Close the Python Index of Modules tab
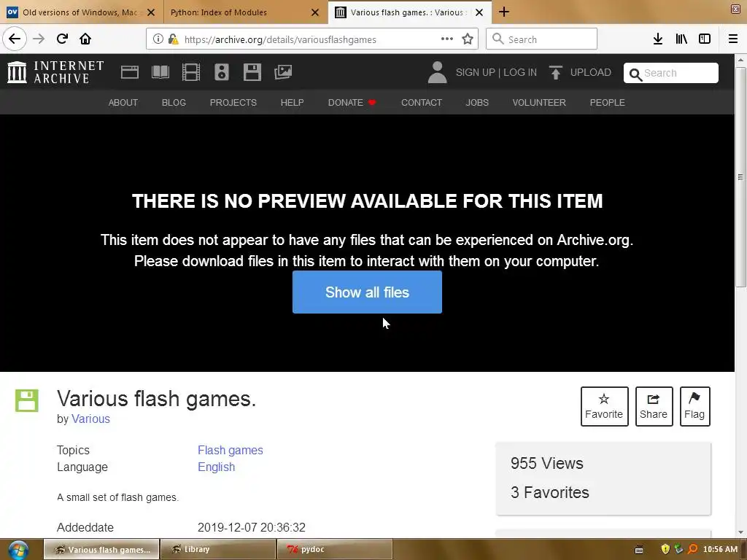Screen dimensions: 747x560 (315, 12)
